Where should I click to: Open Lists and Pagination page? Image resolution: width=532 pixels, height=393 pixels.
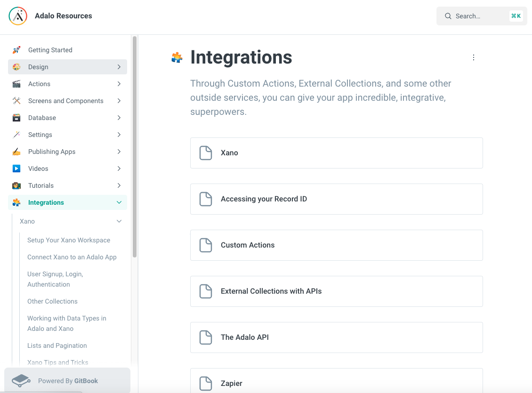click(57, 345)
